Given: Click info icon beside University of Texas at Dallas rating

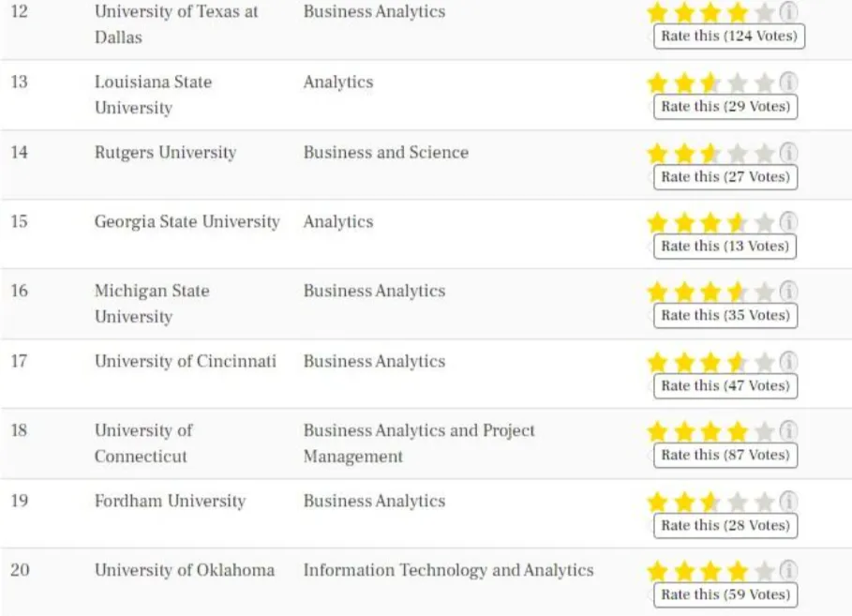Looking at the screenshot, I should pyautogui.click(x=789, y=12).
